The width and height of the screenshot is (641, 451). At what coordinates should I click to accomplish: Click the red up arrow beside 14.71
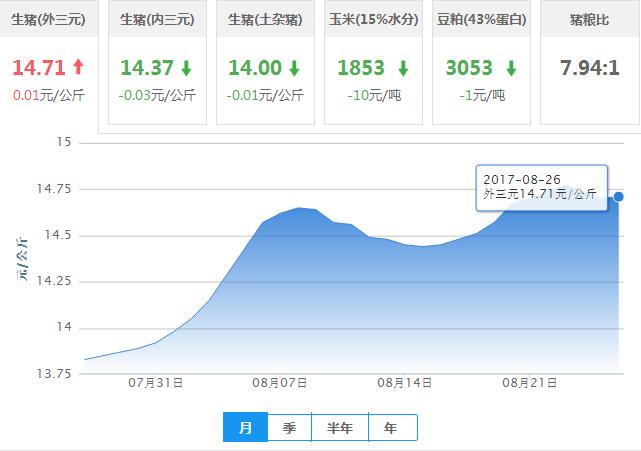coord(78,67)
